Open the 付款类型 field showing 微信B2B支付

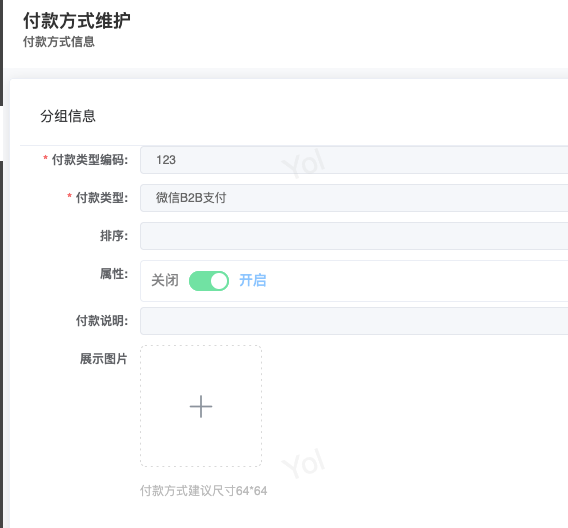(x=354, y=198)
